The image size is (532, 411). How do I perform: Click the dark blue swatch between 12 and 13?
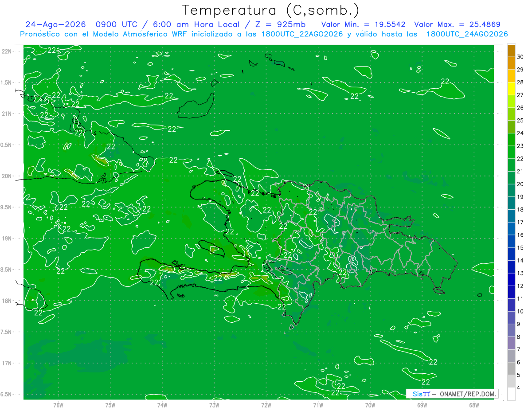pos(511,279)
